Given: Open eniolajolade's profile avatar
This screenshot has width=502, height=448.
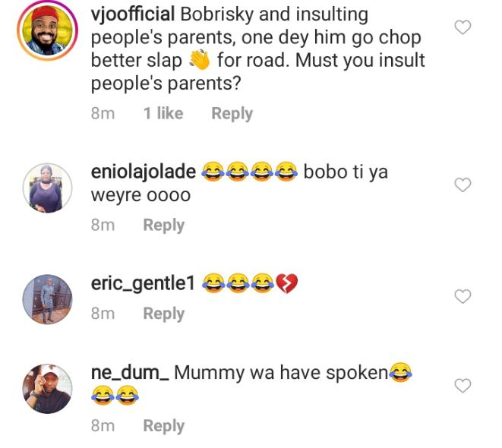Looking at the screenshot, I should tap(47, 188).
